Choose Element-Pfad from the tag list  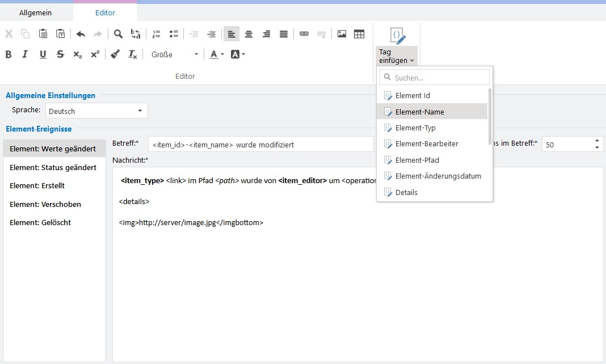point(417,160)
